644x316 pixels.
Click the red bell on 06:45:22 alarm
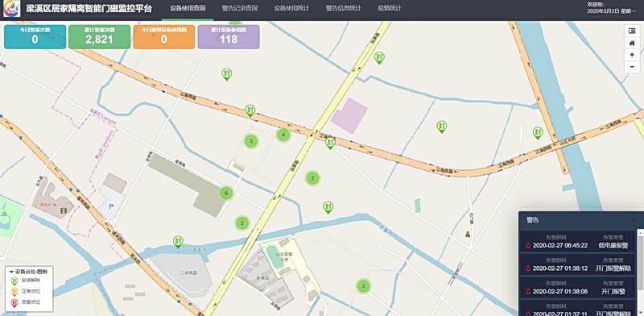click(528, 246)
